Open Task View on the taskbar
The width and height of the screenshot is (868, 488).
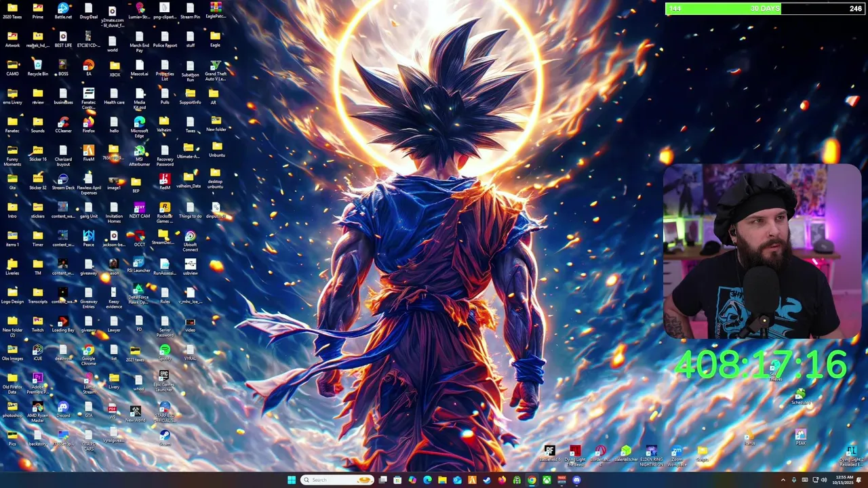[382, 480]
